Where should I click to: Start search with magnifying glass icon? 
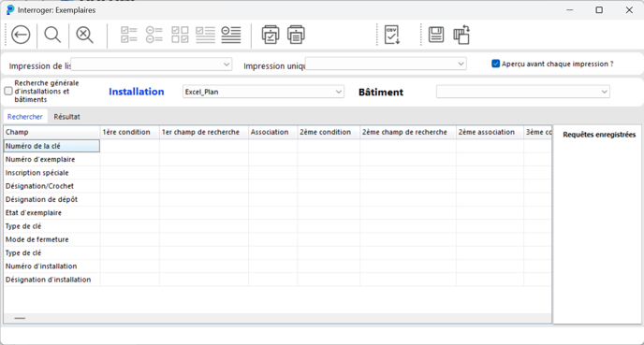52,35
